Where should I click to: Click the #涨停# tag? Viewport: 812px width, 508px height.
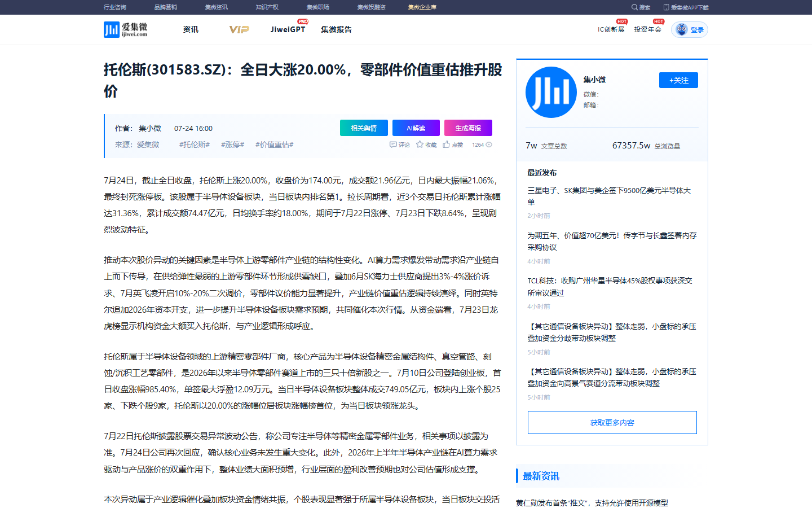tap(232, 144)
